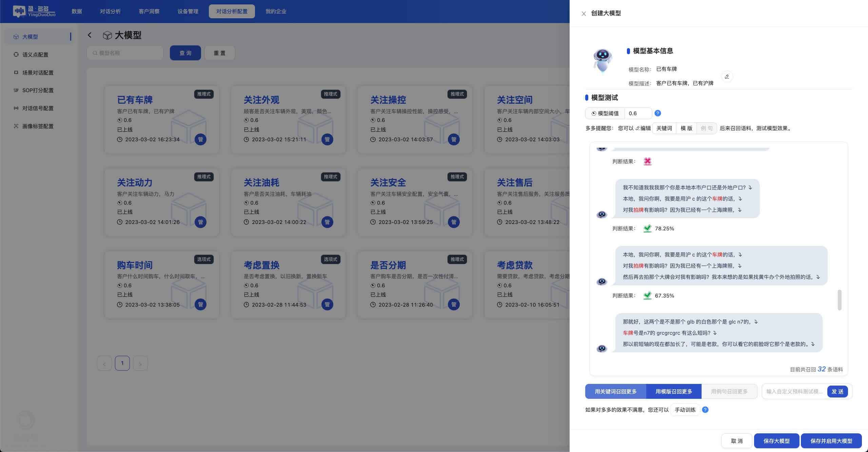Screen dimensions: 868x452
Task: Click the red X judgment result icon
Action: tap(647, 161)
